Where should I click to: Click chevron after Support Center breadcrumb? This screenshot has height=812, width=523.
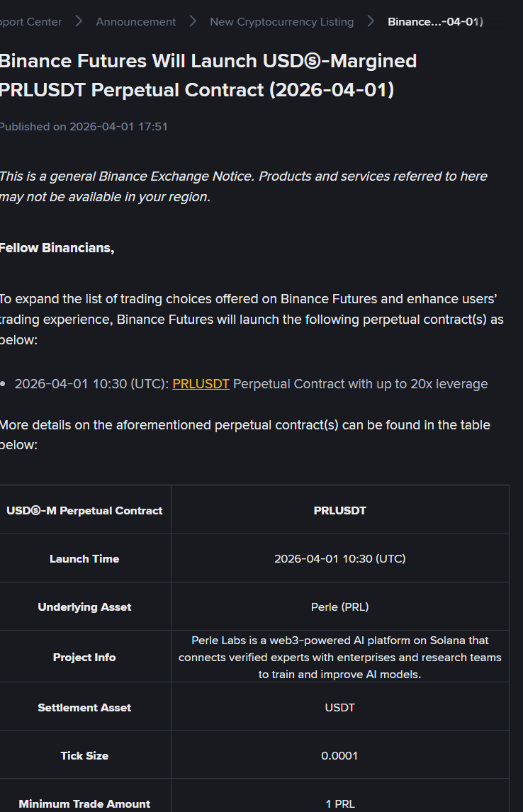pyautogui.click(x=79, y=22)
